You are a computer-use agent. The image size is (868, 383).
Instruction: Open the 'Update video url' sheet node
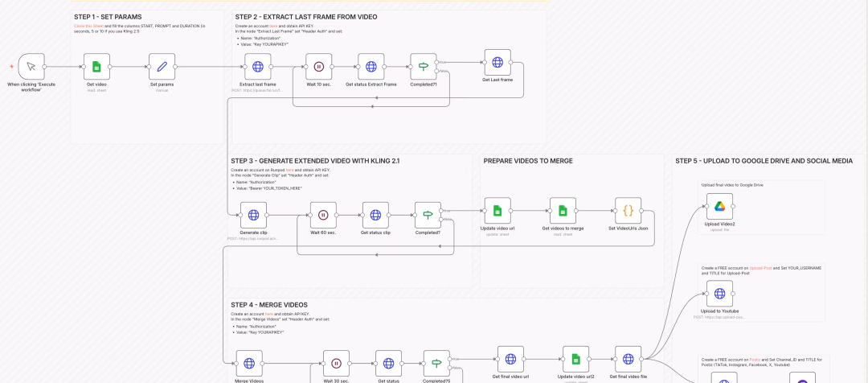coord(497,211)
